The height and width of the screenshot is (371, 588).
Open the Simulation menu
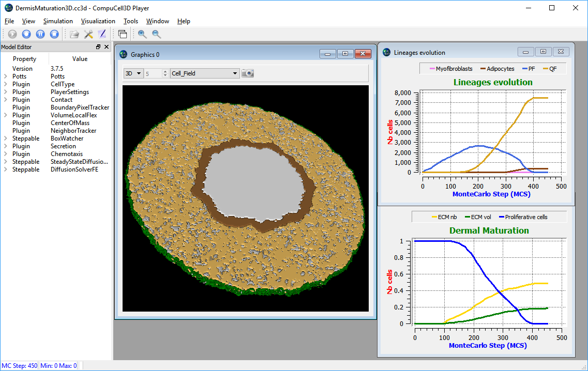click(x=58, y=21)
